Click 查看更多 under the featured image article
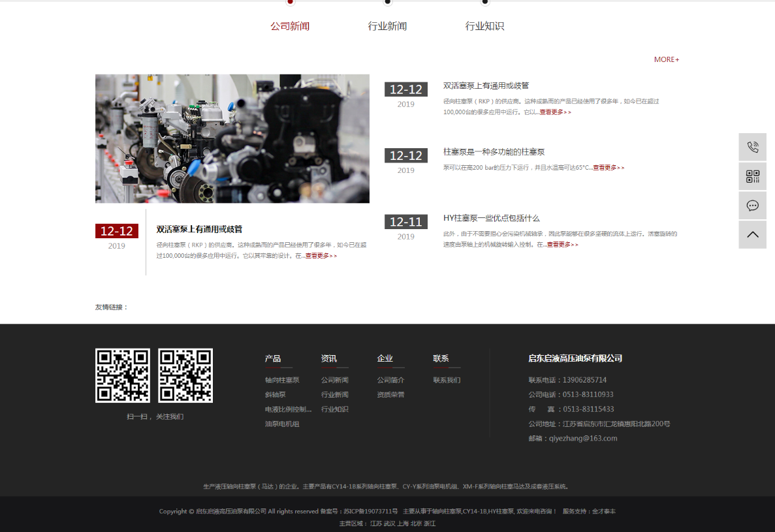This screenshot has height=532, width=775. pyautogui.click(x=321, y=256)
